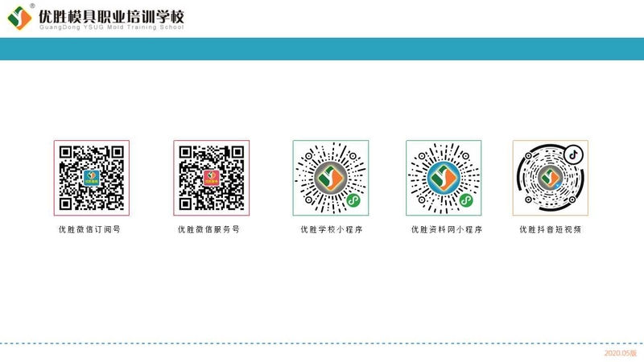Click green mini program badge on 学校小程序 code

tap(353, 200)
